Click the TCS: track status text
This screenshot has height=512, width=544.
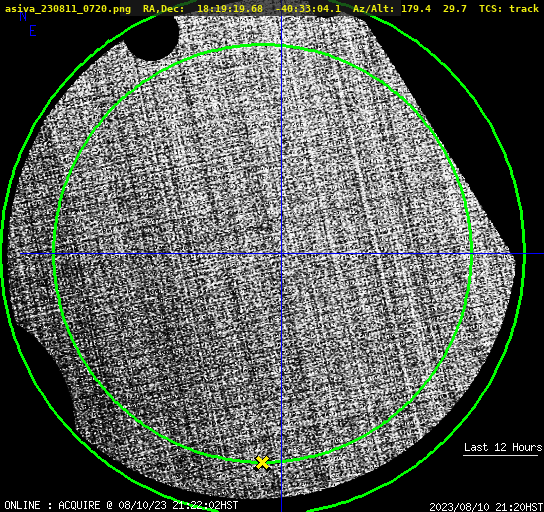pyautogui.click(x=509, y=8)
